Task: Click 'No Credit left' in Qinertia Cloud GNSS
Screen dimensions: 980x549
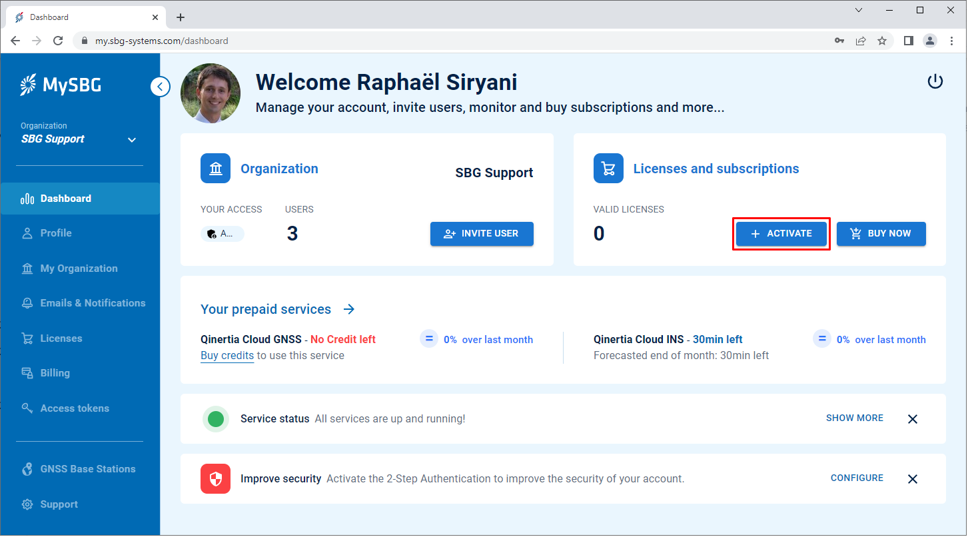Action: pyautogui.click(x=343, y=339)
